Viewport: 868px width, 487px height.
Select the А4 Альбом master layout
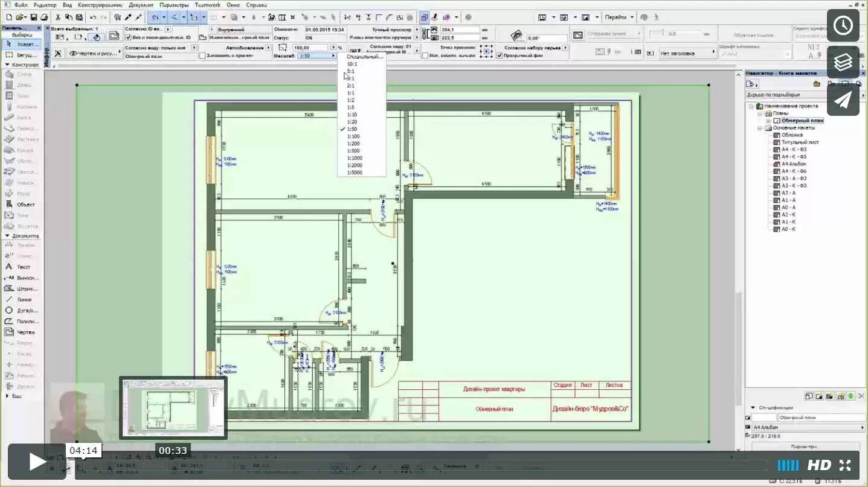793,164
